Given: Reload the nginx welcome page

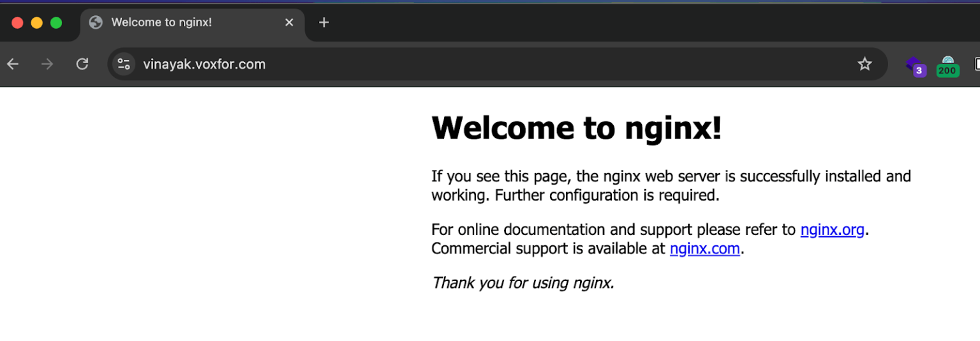Looking at the screenshot, I should point(82,64).
